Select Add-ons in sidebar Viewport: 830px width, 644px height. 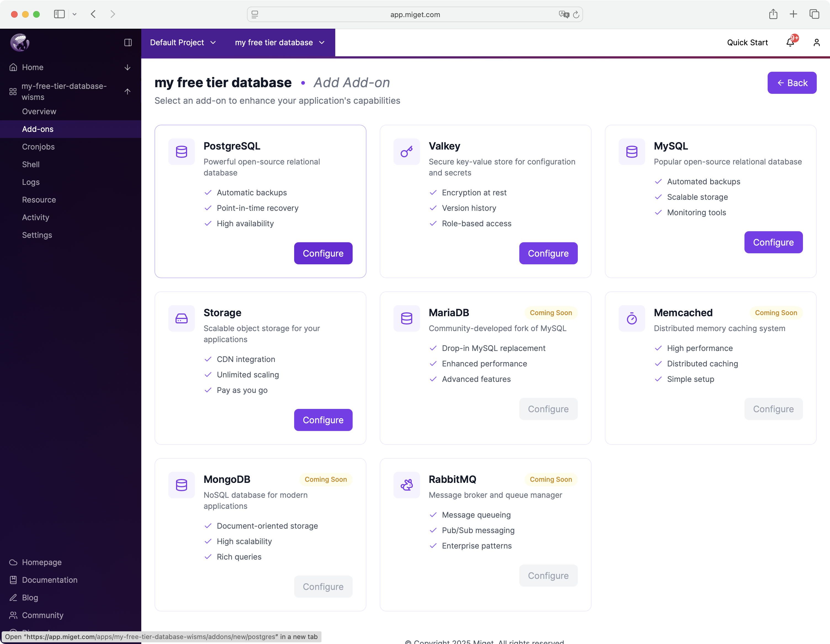tap(71, 129)
